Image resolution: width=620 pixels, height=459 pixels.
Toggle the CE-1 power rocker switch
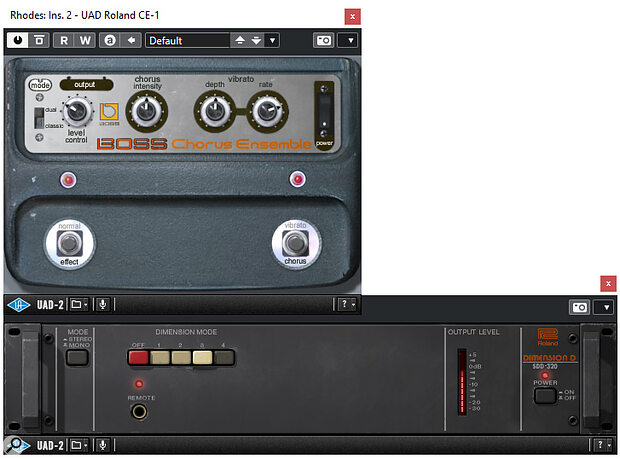(324, 111)
